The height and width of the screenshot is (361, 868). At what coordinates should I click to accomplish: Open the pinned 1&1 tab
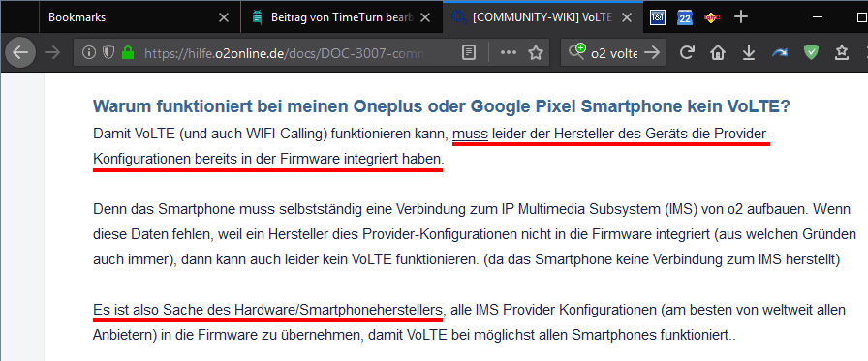coord(657,17)
